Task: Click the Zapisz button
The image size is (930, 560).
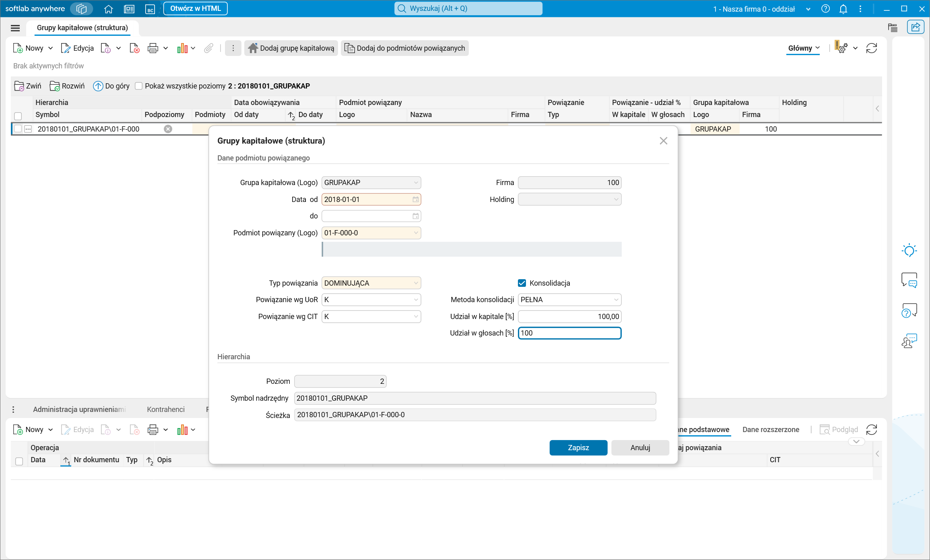Action: [578, 448]
